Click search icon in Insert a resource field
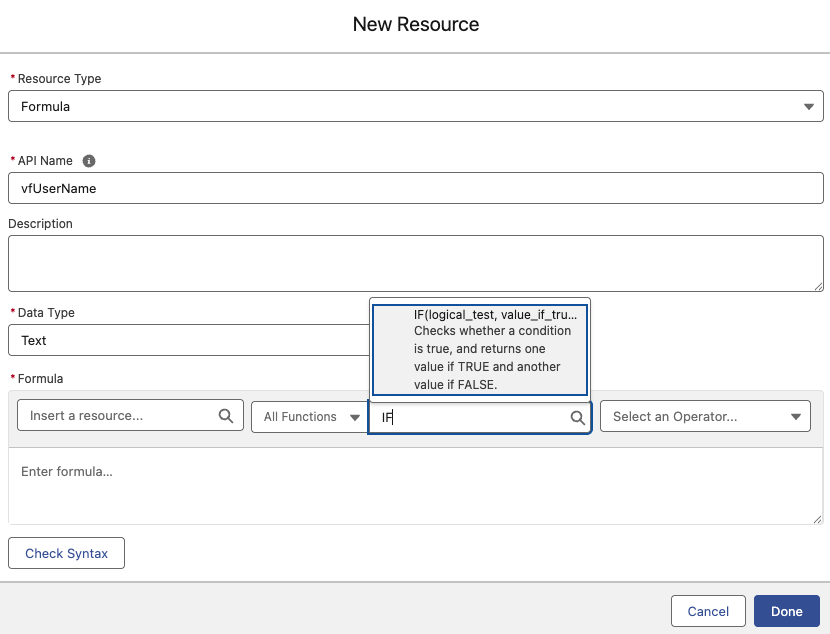 pyautogui.click(x=226, y=416)
